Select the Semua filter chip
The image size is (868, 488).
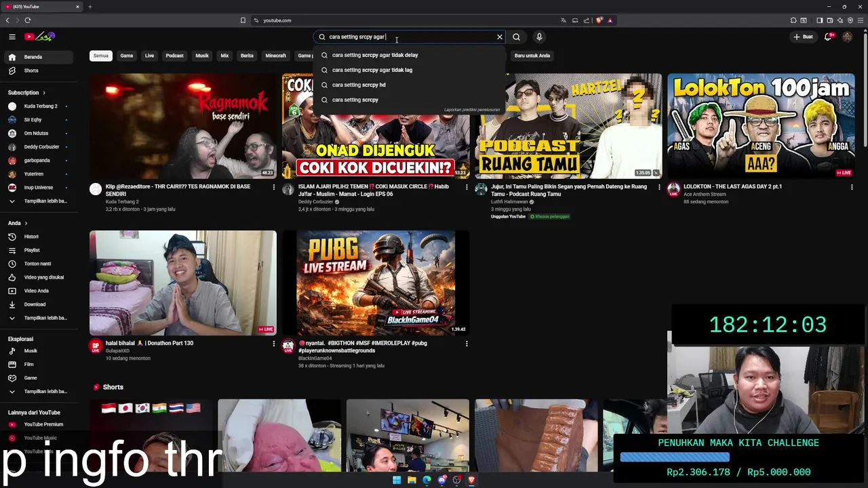click(101, 56)
